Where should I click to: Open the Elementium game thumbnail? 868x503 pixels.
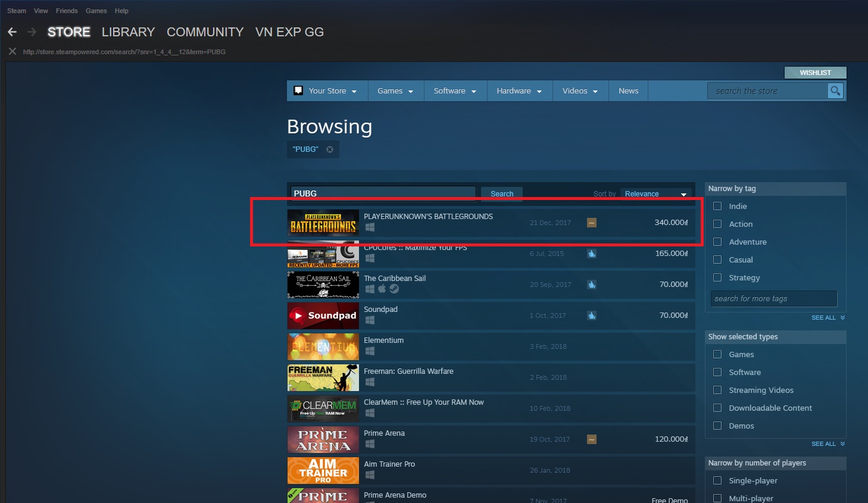(323, 346)
